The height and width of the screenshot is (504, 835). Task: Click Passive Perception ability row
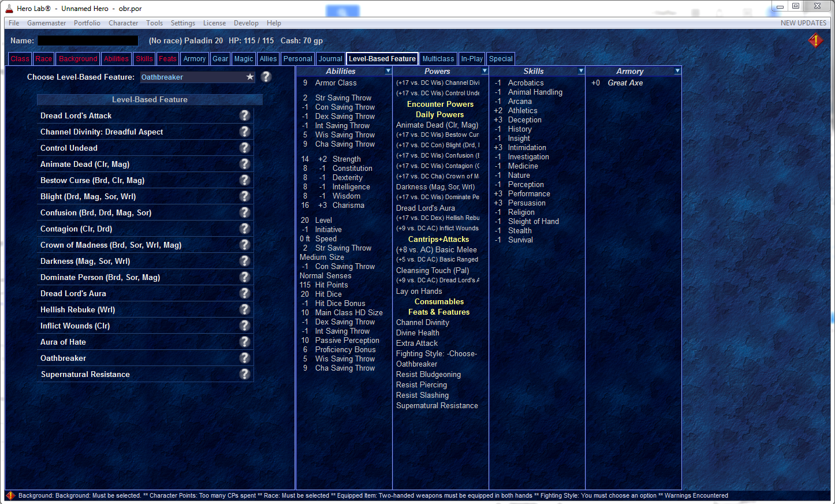[340, 340]
